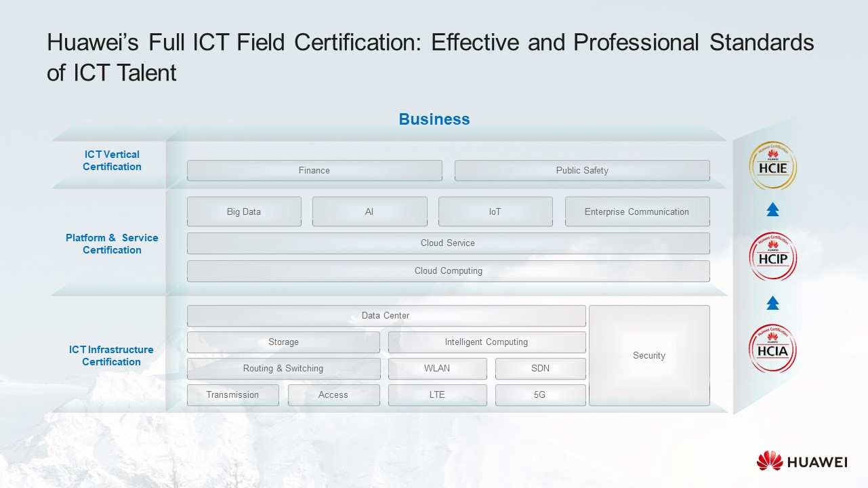The image size is (868, 488).
Task: Click the IoT box
Action: point(495,211)
